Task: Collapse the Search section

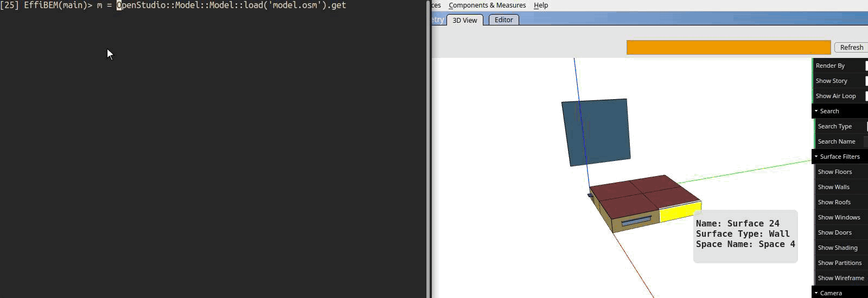Action: coord(840,111)
